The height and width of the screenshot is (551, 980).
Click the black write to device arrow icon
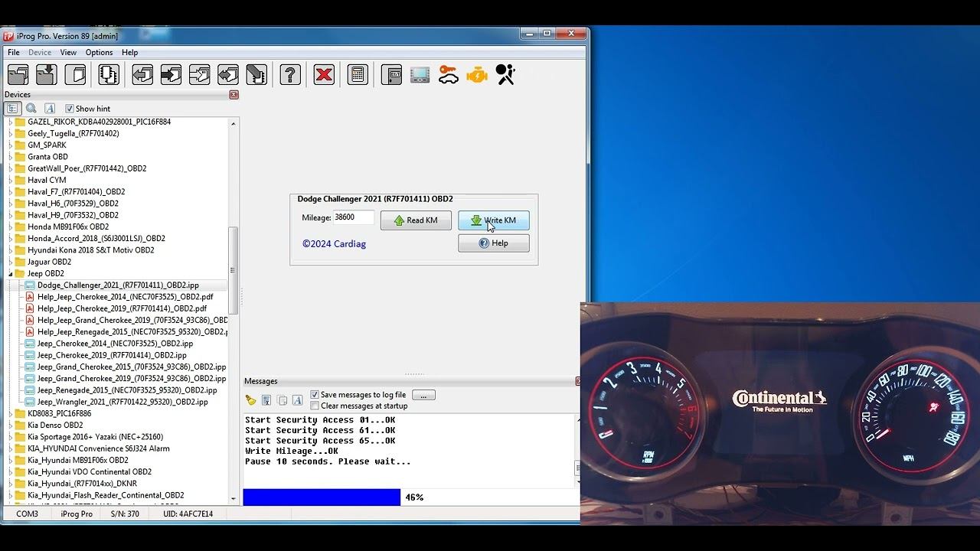(x=171, y=74)
